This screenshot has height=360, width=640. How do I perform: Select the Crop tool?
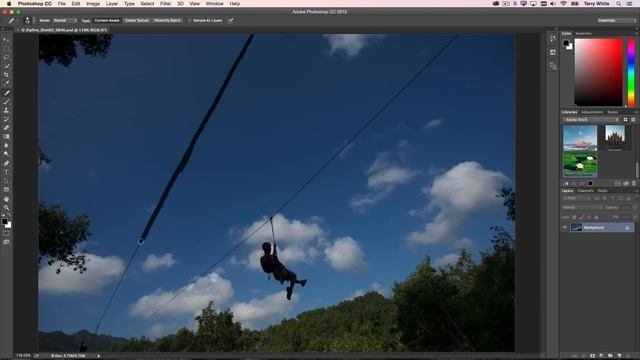[6, 75]
